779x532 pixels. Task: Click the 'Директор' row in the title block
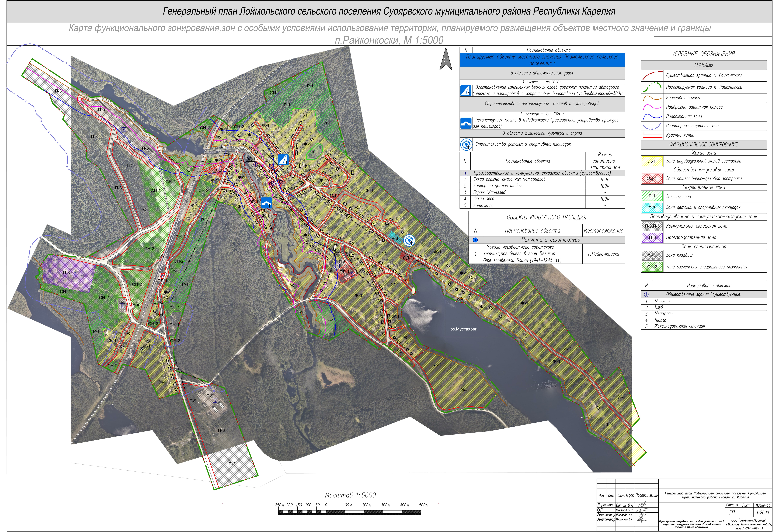click(x=627, y=505)
